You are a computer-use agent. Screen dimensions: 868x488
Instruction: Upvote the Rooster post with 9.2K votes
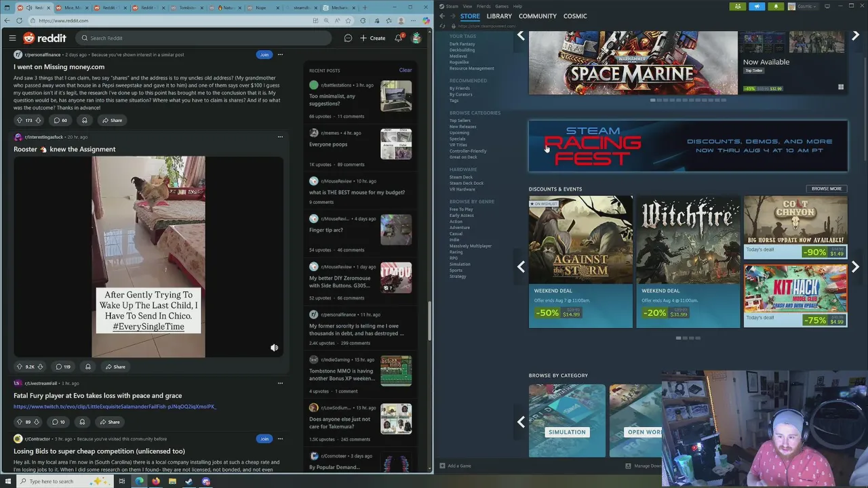(19, 367)
